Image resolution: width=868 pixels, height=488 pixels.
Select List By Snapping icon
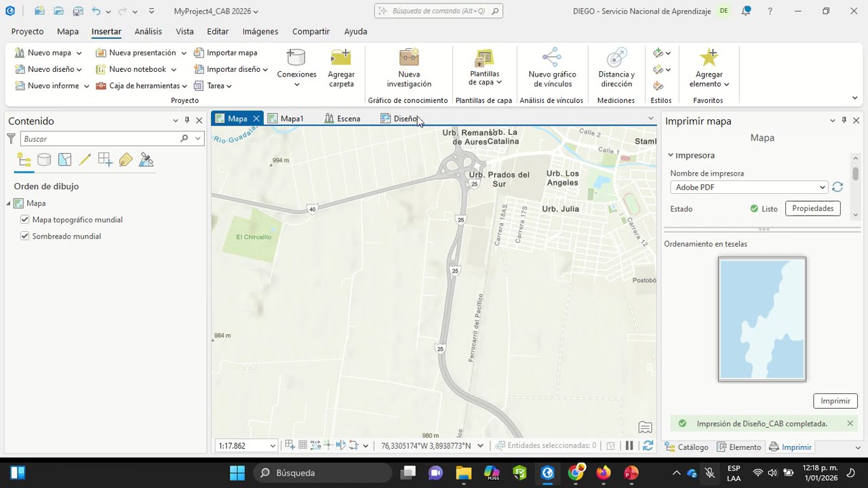pos(105,160)
